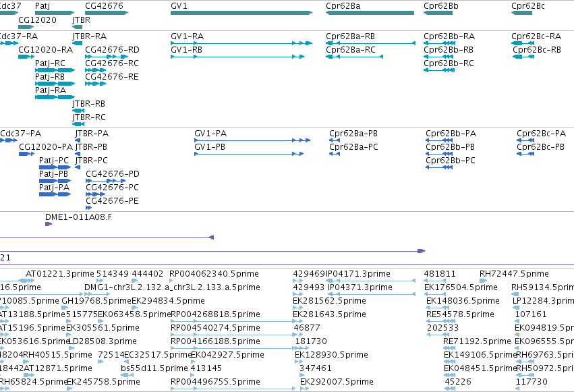
Task: Select EST bs55d11.5prime
Action: pos(127,375)
